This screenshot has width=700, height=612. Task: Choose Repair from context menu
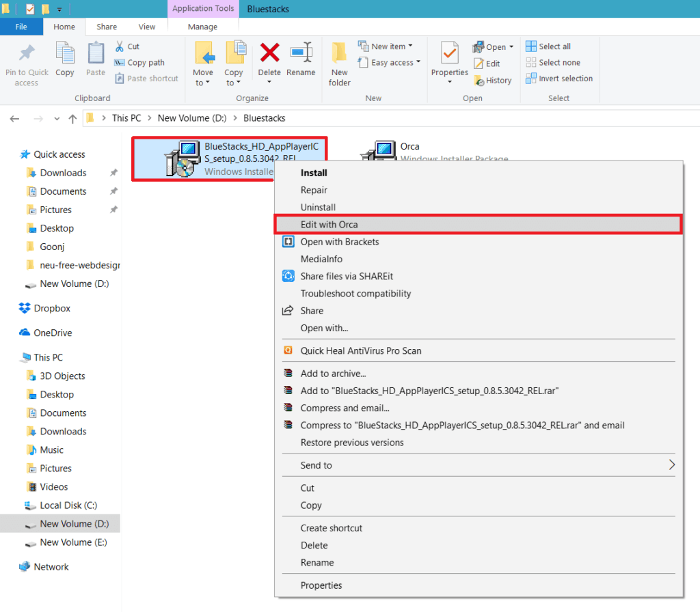click(x=478, y=190)
